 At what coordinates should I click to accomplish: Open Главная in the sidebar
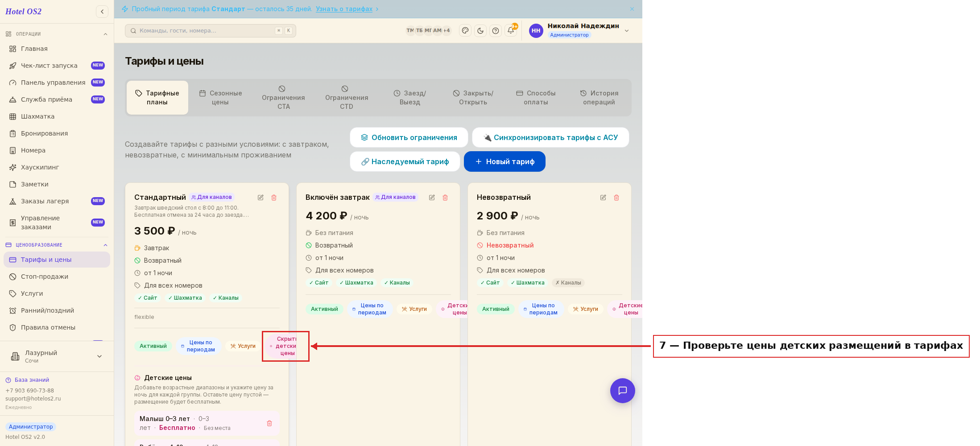57,49
